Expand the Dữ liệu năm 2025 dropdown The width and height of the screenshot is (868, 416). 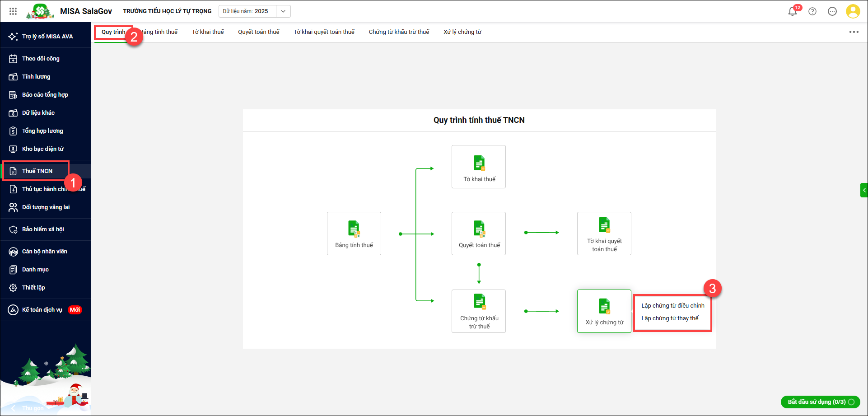tap(283, 11)
